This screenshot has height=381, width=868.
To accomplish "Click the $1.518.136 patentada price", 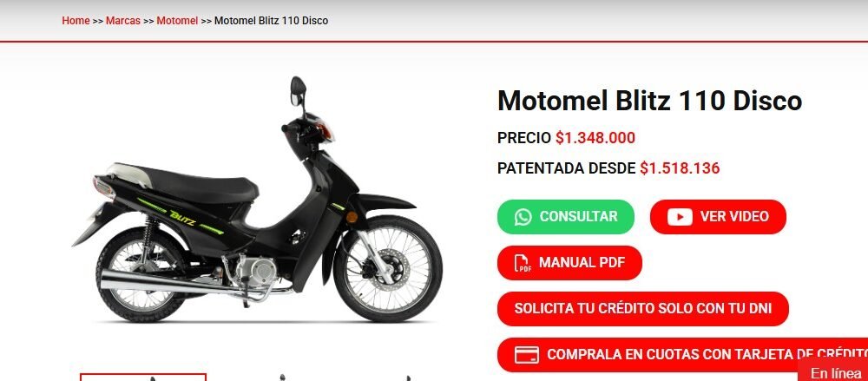I will coord(680,168).
